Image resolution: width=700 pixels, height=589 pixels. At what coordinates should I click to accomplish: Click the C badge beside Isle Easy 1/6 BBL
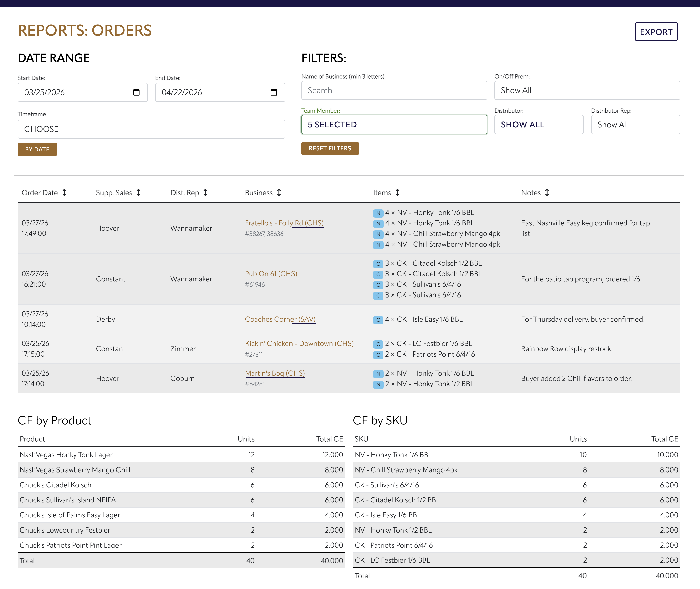(378, 320)
